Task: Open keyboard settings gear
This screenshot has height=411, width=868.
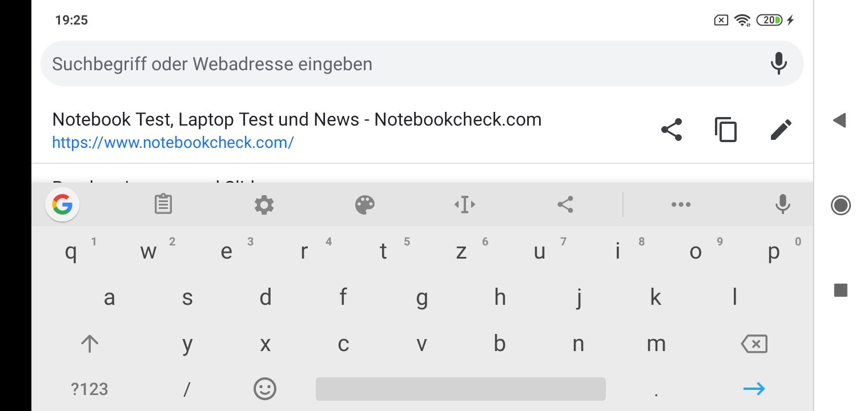Action: point(264,204)
